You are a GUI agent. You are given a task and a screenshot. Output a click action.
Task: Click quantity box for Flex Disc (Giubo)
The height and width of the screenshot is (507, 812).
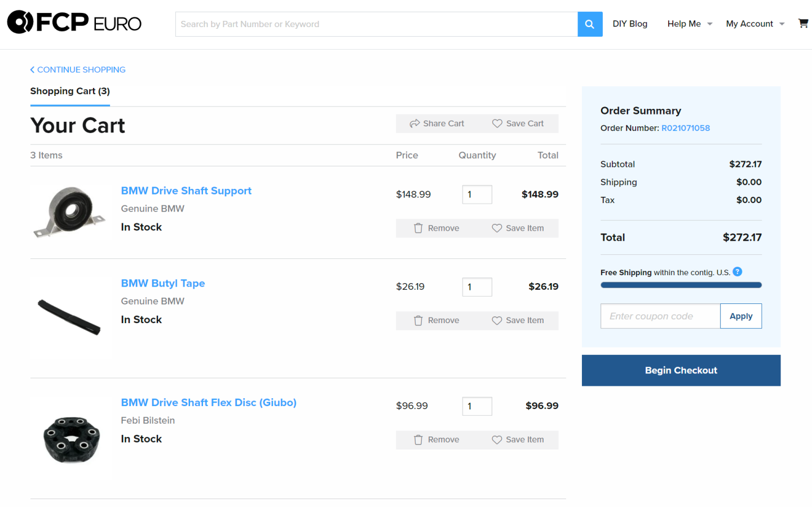coord(477,406)
